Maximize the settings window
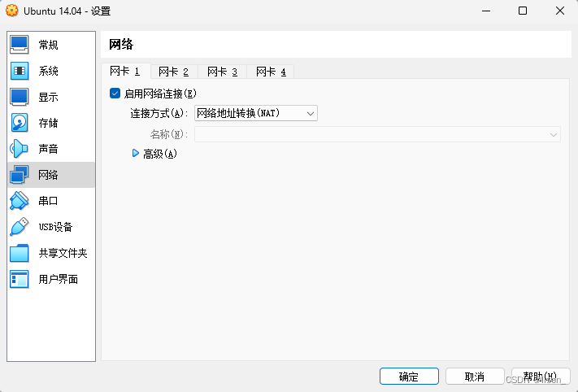Image resolution: width=578 pixels, height=392 pixels. (523, 11)
